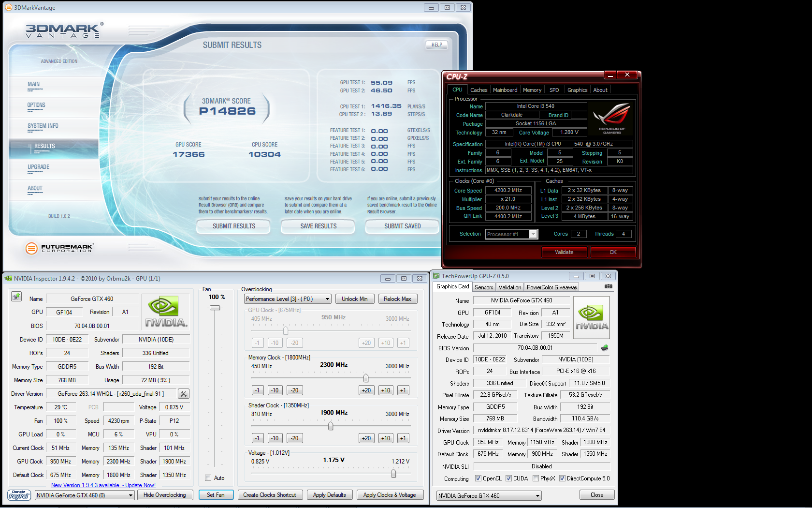Click the BIOS save icon in GPU-Z
The image size is (812, 508).
(604, 348)
